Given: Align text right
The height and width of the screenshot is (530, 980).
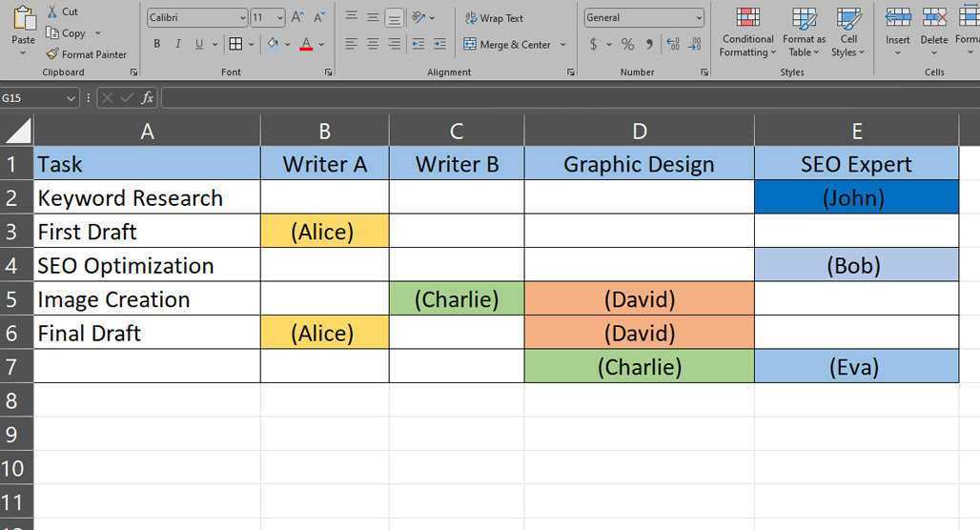Looking at the screenshot, I should [395, 44].
